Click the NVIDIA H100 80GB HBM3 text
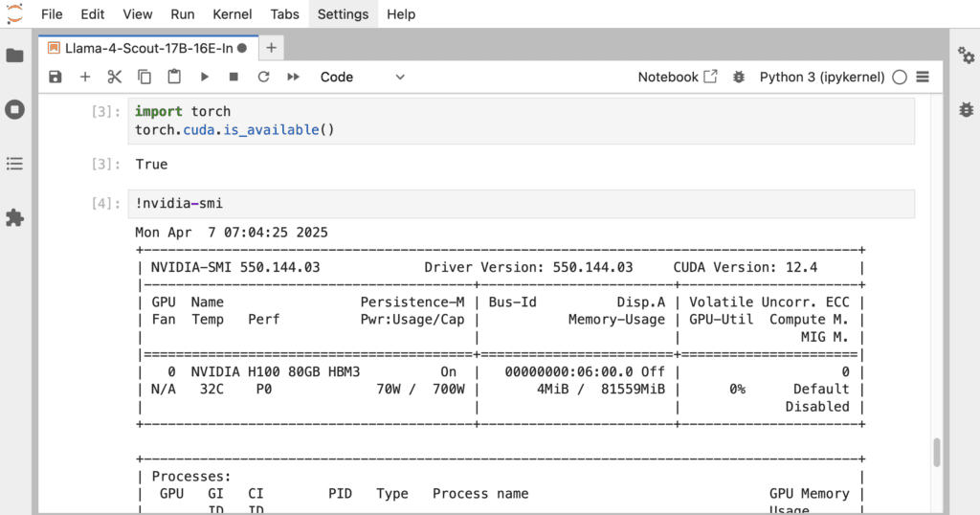The width and height of the screenshot is (980, 515). point(276,371)
